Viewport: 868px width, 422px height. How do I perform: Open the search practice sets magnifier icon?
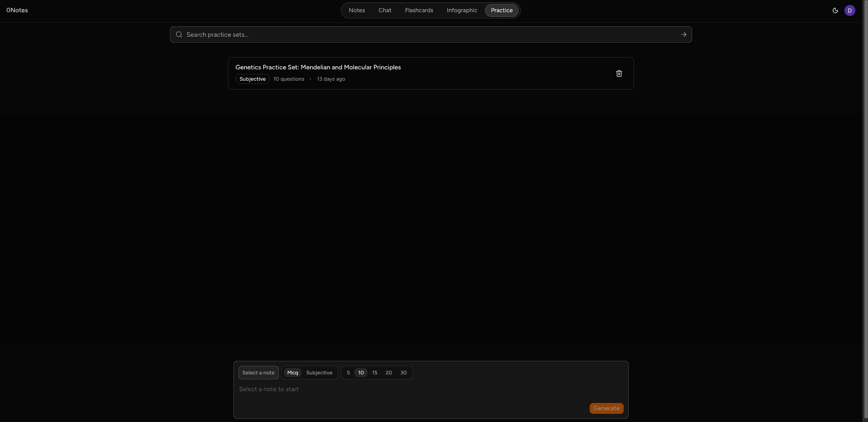pos(179,34)
